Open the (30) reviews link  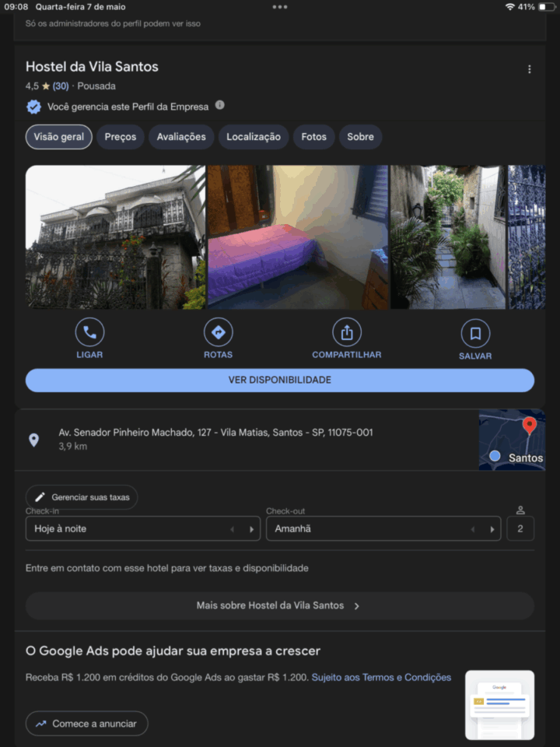pyautogui.click(x=61, y=86)
